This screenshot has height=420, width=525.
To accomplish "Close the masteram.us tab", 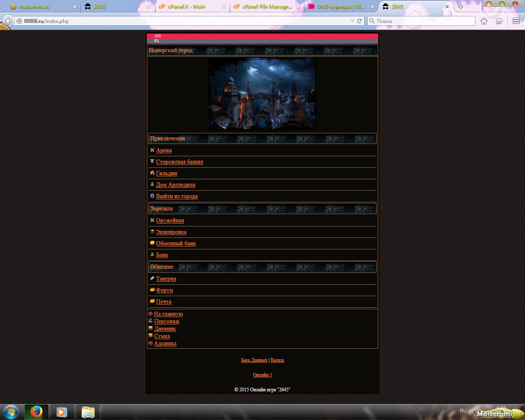I will pyautogui.click(x=75, y=7).
